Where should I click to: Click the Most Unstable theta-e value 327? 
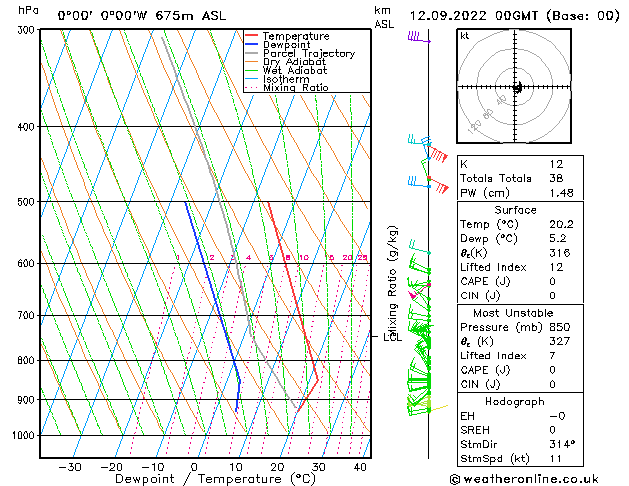[x=560, y=341]
